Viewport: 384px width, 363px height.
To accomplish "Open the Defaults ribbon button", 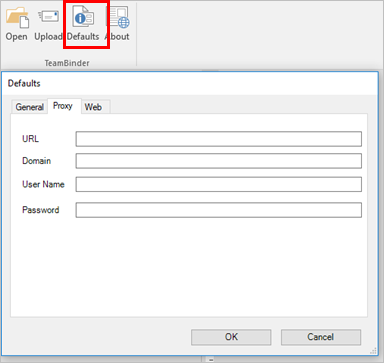I will click(x=83, y=24).
